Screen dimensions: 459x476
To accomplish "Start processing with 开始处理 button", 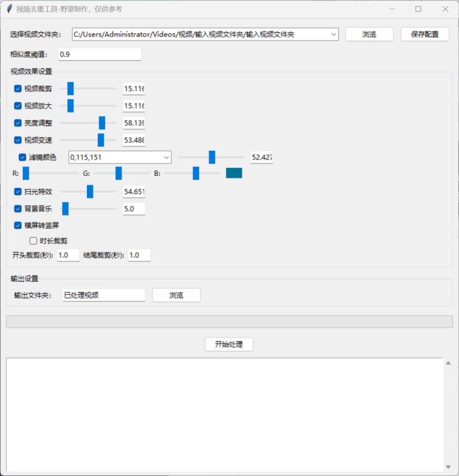I will pos(229,344).
